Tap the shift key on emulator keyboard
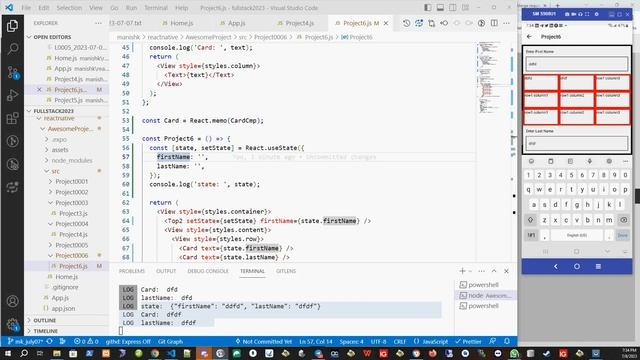The width and height of the screenshot is (640, 360). pos(530,220)
